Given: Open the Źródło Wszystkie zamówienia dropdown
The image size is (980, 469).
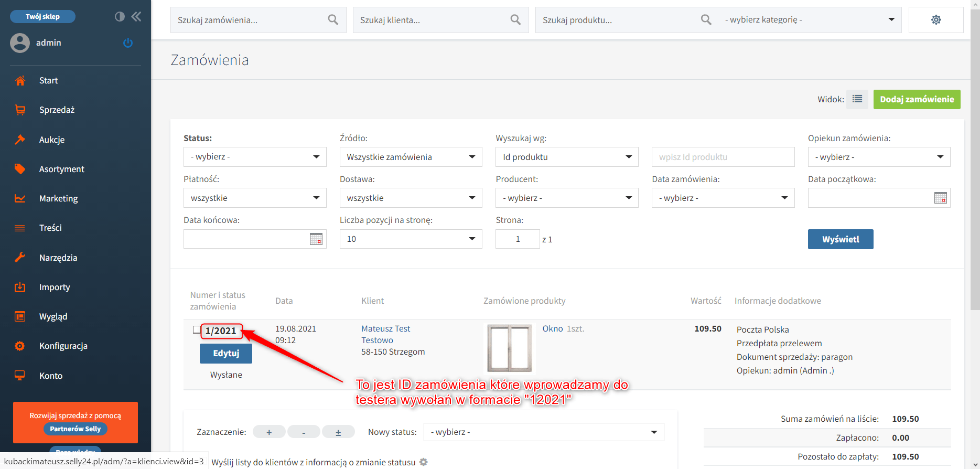Looking at the screenshot, I should [411, 157].
